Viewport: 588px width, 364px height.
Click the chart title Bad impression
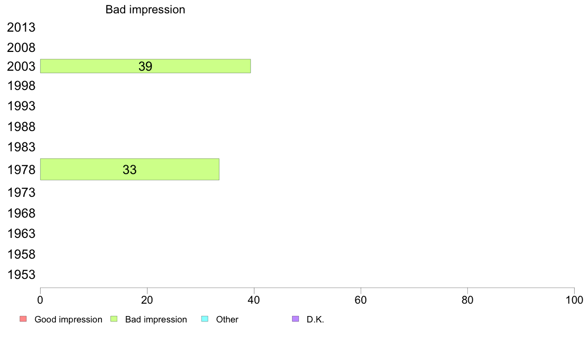pyautogui.click(x=145, y=10)
